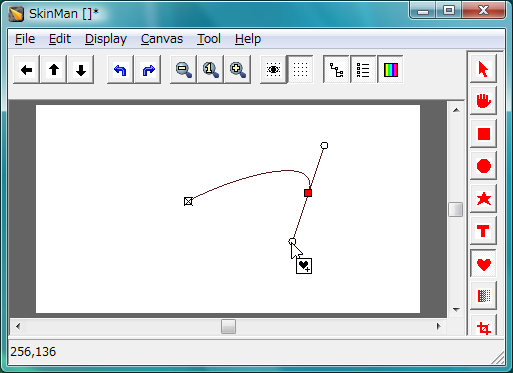The image size is (513, 373).
Task: Click the zoom out magnifier icon
Action: (x=183, y=70)
